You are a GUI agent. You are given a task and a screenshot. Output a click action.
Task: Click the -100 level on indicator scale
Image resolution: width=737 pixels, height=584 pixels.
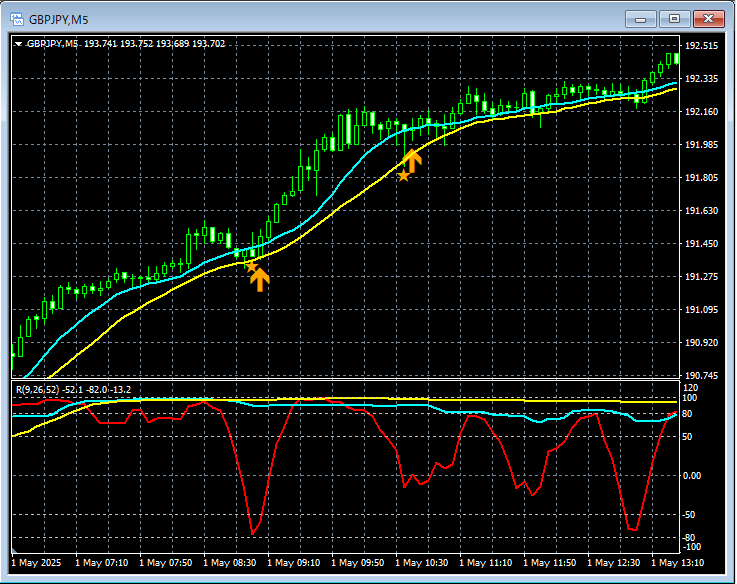(x=691, y=547)
